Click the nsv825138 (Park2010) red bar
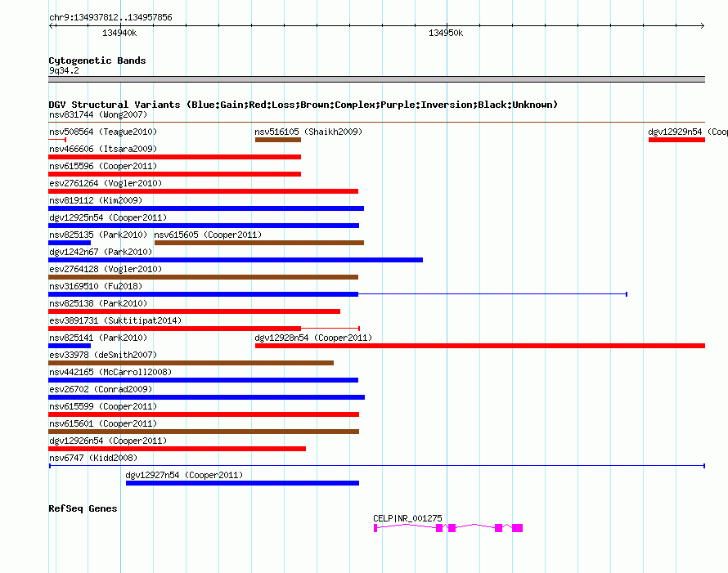Viewport: 728px width, 573px height. (x=194, y=311)
